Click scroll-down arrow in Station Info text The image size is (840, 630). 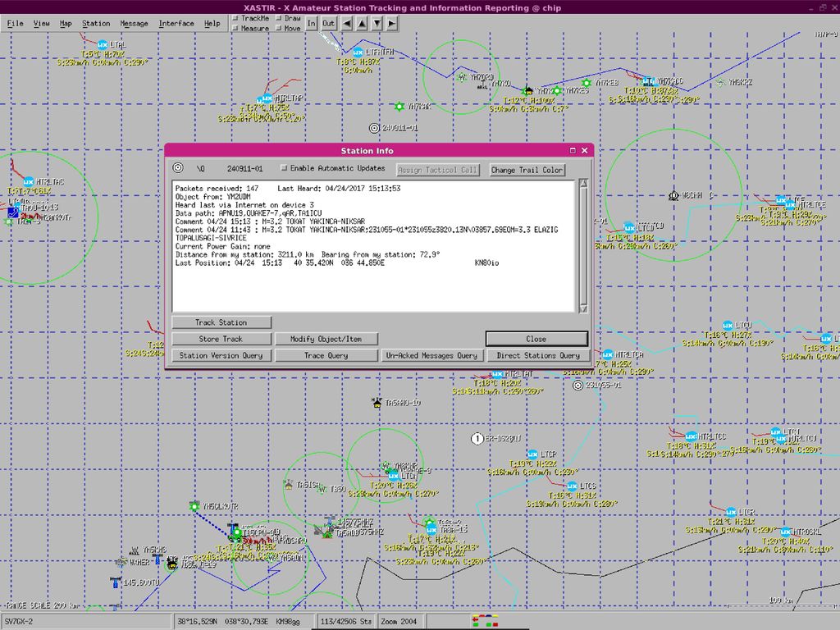coord(583,308)
